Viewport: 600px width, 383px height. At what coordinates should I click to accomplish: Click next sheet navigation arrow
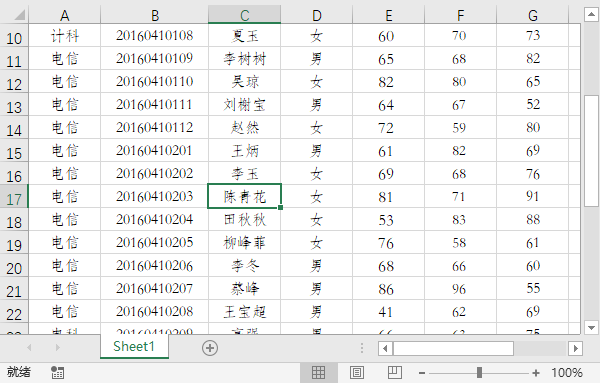click(x=57, y=347)
